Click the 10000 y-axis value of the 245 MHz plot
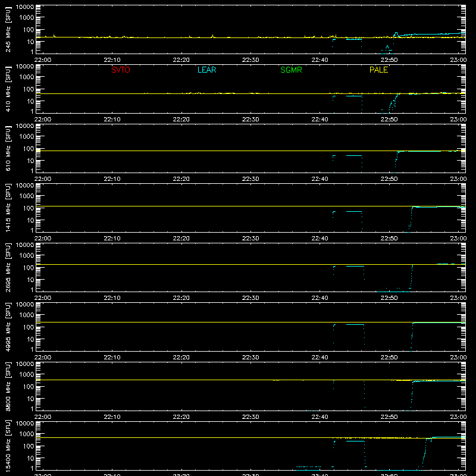 25,7
